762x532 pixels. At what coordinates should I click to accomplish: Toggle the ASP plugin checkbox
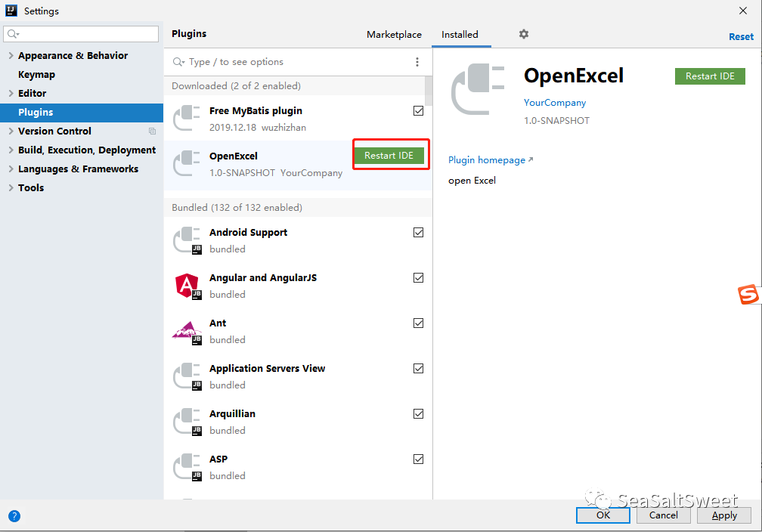point(419,459)
